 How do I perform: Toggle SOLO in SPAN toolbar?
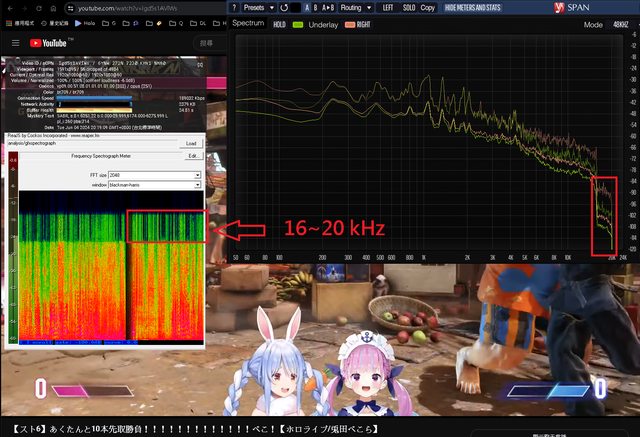[409, 7]
